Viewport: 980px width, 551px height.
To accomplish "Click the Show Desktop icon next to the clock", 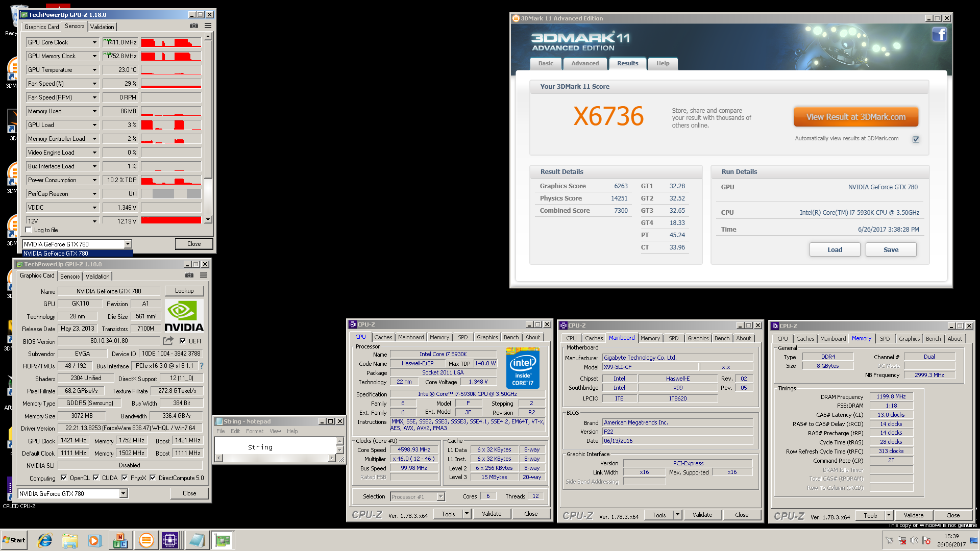I will click(x=974, y=540).
